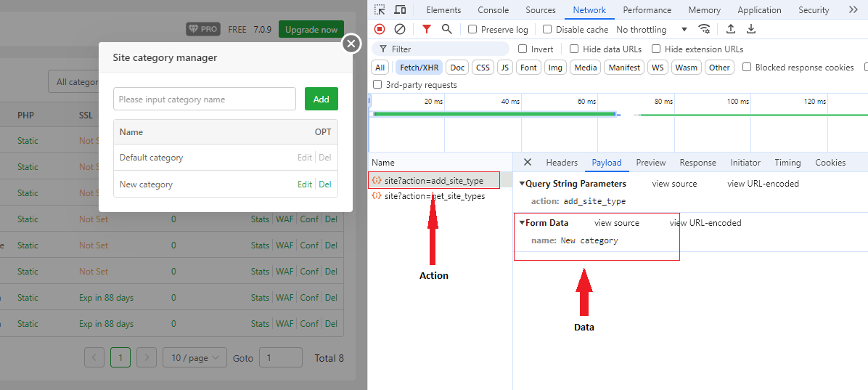868x390 pixels.
Task: Click the export HAR download icon
Action: 751,29
